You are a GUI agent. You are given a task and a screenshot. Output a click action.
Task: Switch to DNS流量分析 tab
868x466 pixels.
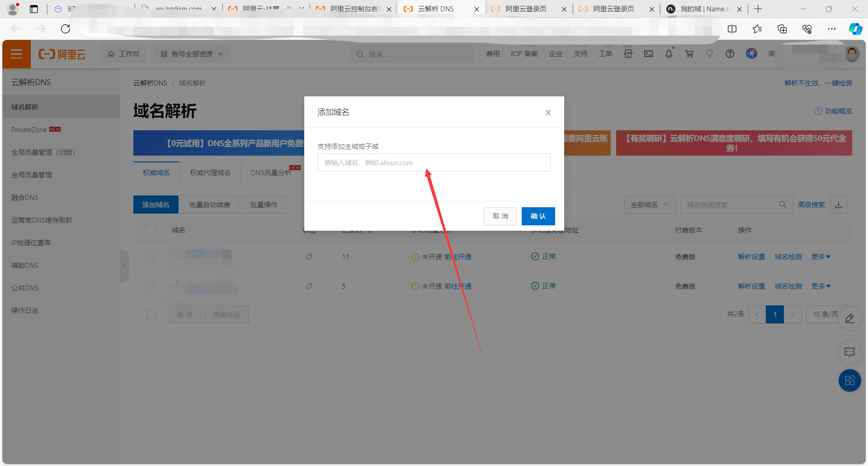pos(271,173)
